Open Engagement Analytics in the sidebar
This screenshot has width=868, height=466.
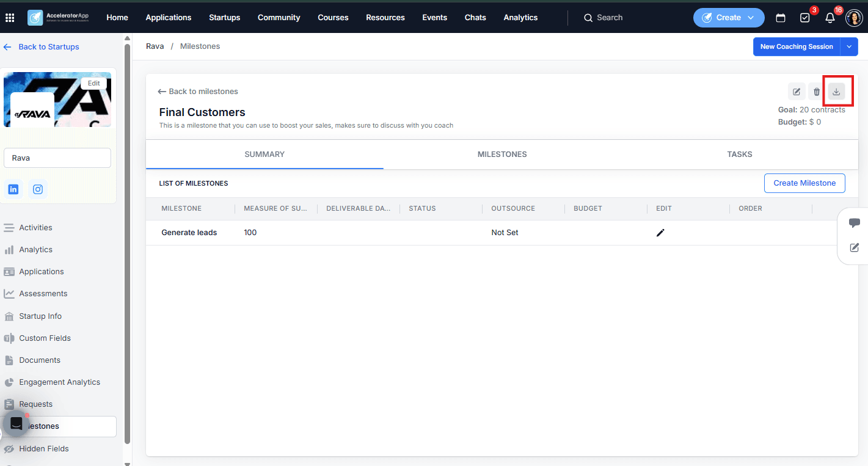(x=59, y=382)
